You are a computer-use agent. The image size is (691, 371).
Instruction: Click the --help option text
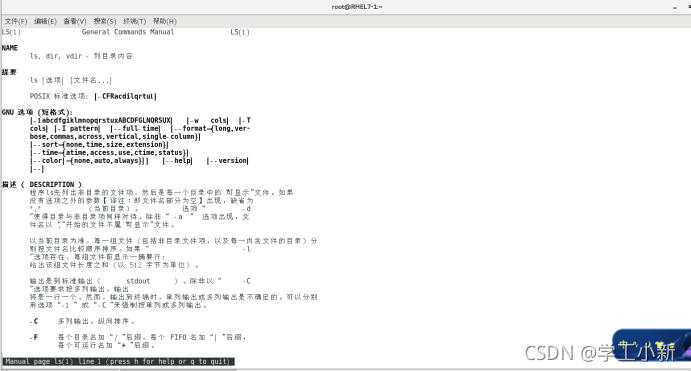pyautogui.click(x=178, y=161)
